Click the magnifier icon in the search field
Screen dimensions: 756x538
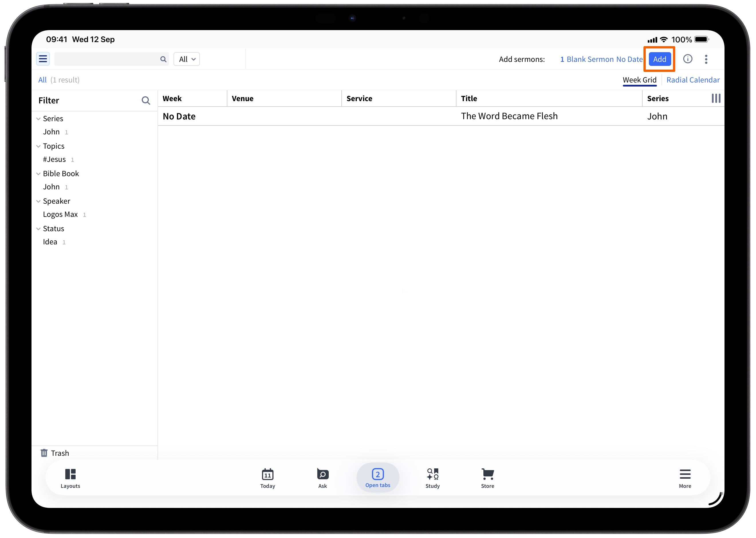pos(163,59)
